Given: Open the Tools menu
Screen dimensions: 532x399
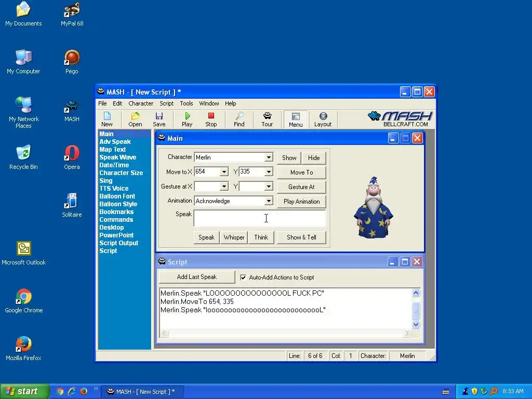Looking at the screenshot, I should (x=187, y=103).
